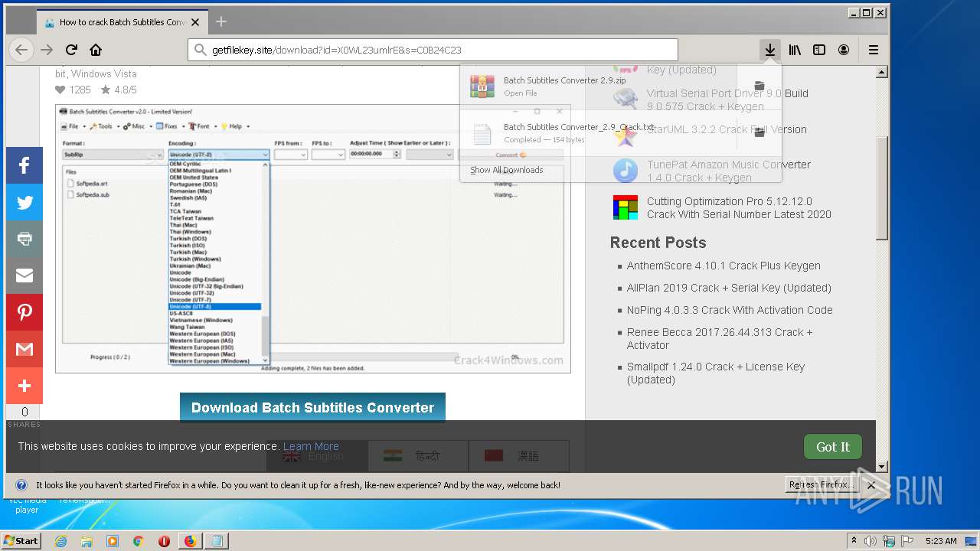Open the Windows Start menu

coord(21,541)
